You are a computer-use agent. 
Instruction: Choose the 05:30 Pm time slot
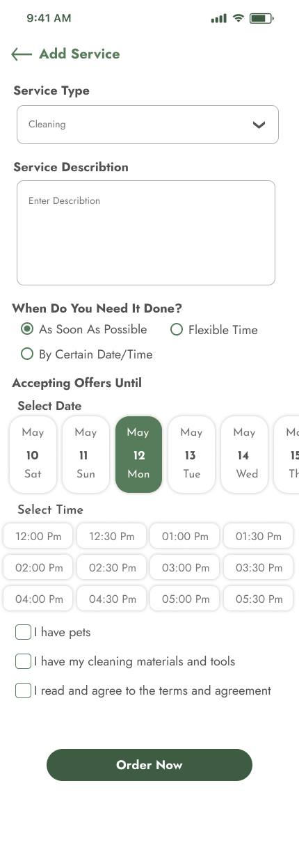click(x=258, y=599)
